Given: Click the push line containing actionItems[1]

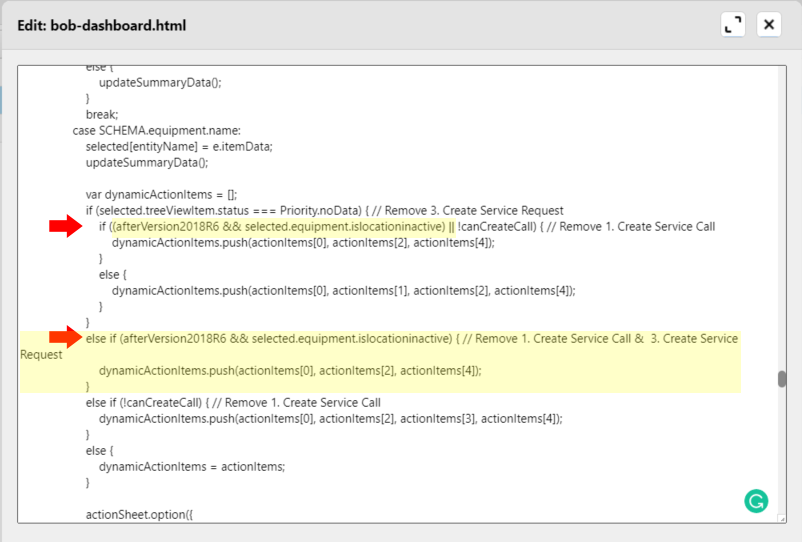Looking at the screenshot, I should click(x=343, y=290).
